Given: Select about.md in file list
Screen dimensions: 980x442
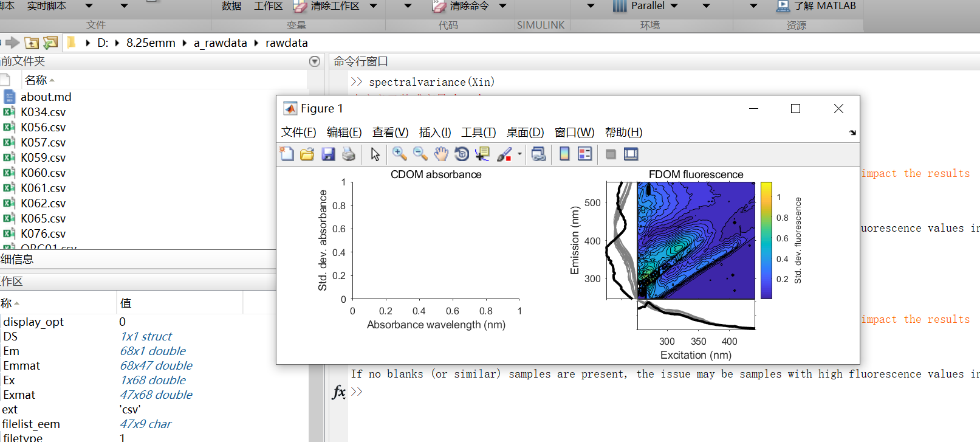Looking at the screenshot, I should 46,97.
